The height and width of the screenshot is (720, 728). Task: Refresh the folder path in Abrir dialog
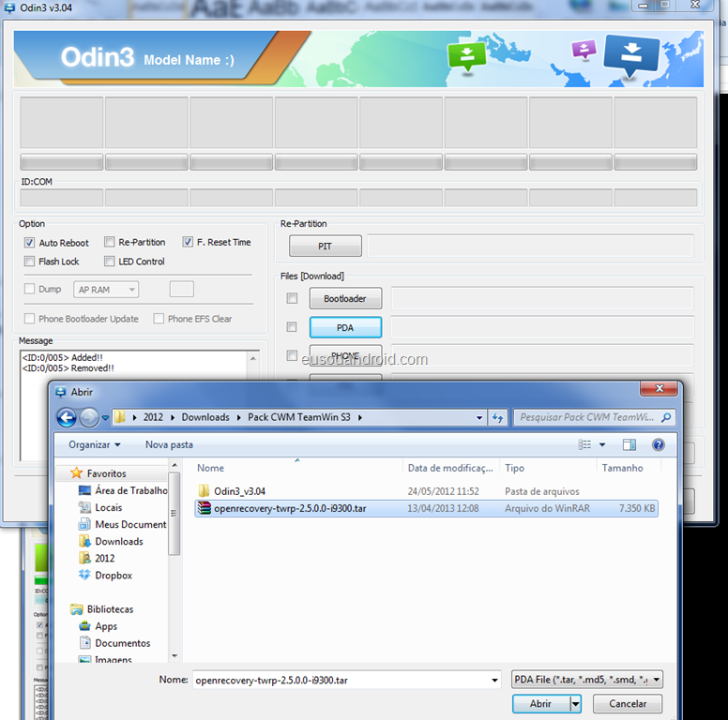[498, 417]
